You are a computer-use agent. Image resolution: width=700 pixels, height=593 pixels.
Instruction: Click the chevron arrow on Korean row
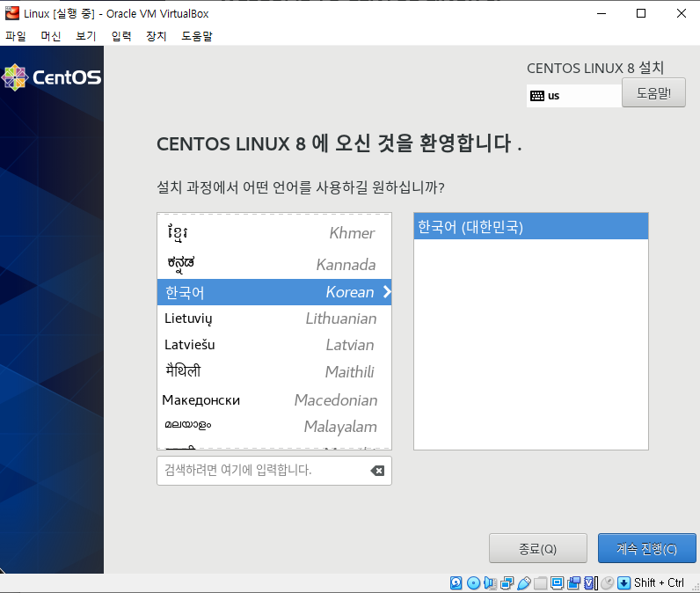(387, 292)
